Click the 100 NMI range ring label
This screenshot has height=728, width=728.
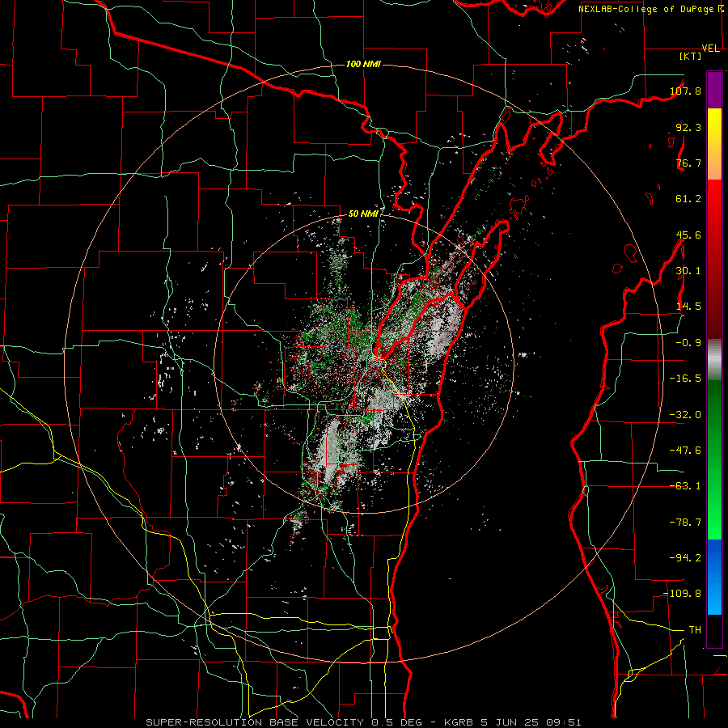point(363,64)
